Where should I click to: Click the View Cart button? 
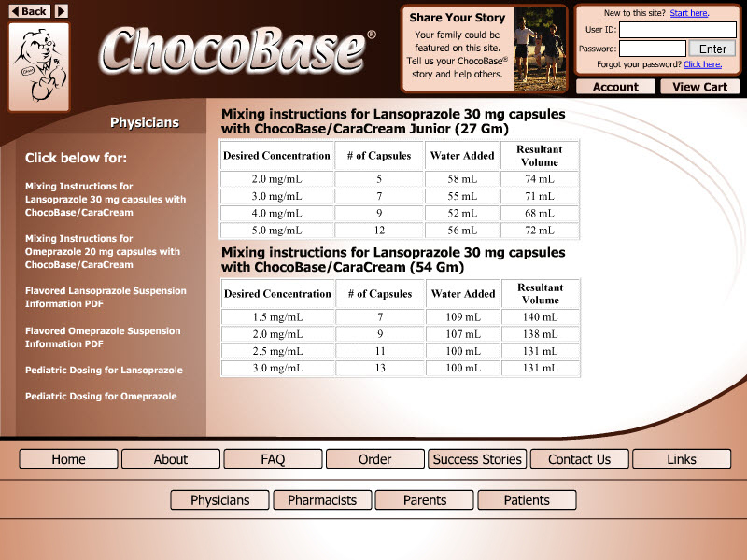(699, 87)
